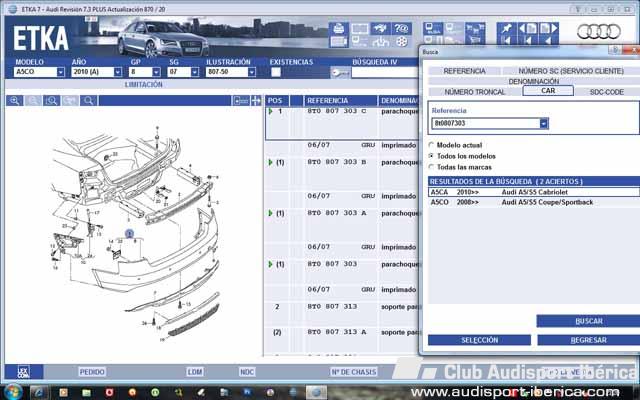Image resolution: width=640 pixels, height=400 pixels.
Task: Click the Nº de Chasis button
Action: pyautogui.click(x=353, y=372)
